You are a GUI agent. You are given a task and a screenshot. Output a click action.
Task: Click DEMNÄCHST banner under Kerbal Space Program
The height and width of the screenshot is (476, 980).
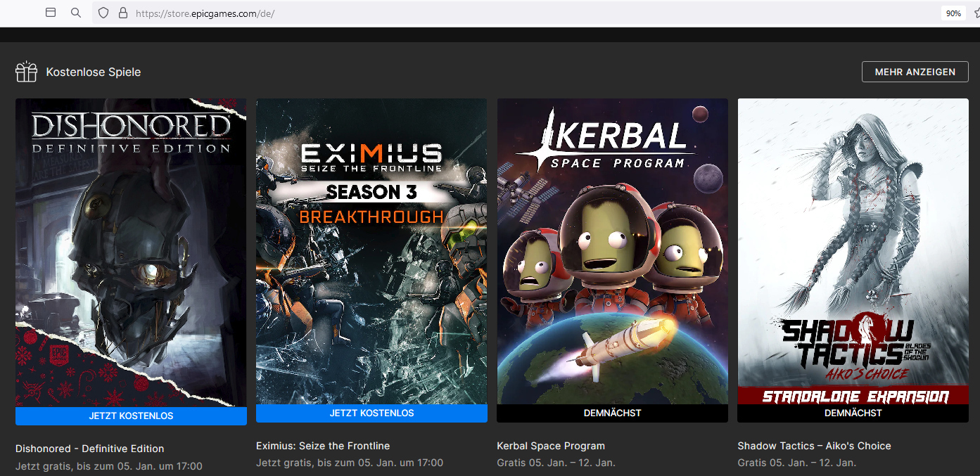(612, 413)
